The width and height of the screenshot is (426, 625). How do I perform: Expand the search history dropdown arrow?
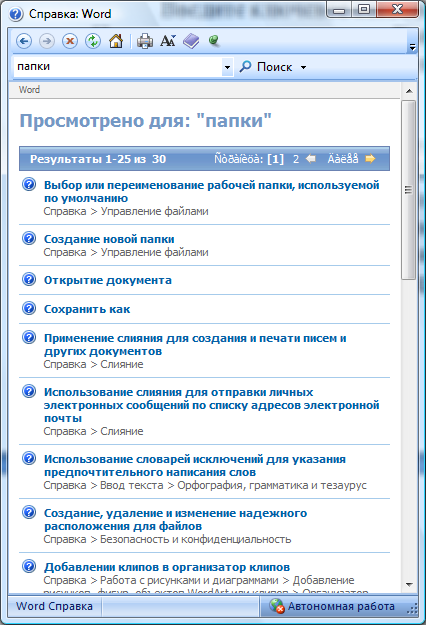[227, 67]
